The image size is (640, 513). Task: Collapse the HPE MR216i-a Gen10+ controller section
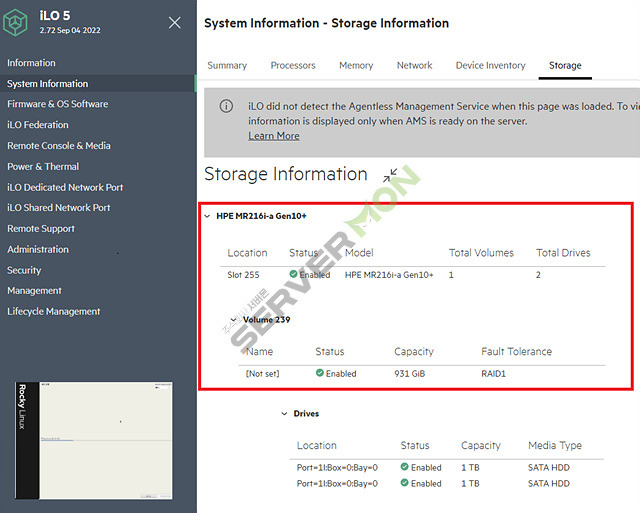pos(207,216)
